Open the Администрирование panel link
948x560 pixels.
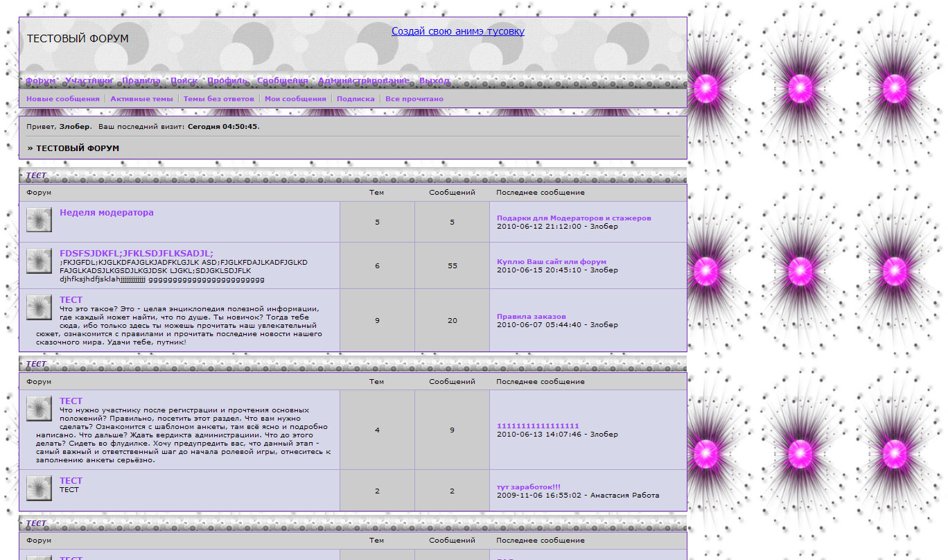(364, 80)
